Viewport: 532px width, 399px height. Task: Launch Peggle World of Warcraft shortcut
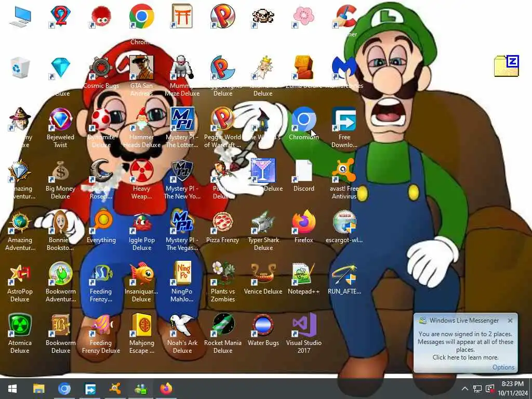(222, 119)
